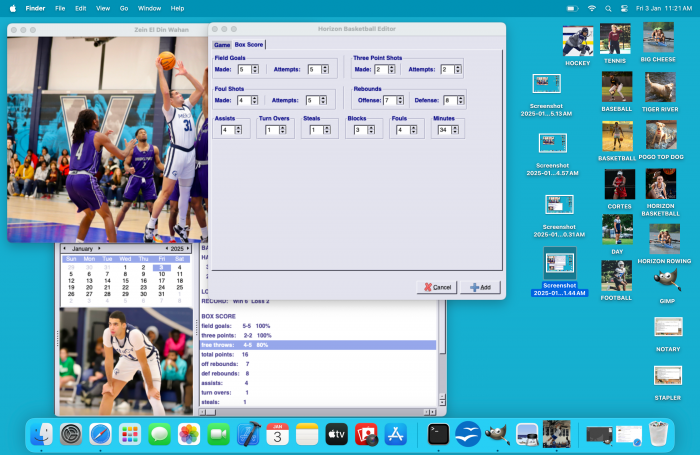Click the Add button
This screenshot has height=455, width=700.
coord(480,287)
